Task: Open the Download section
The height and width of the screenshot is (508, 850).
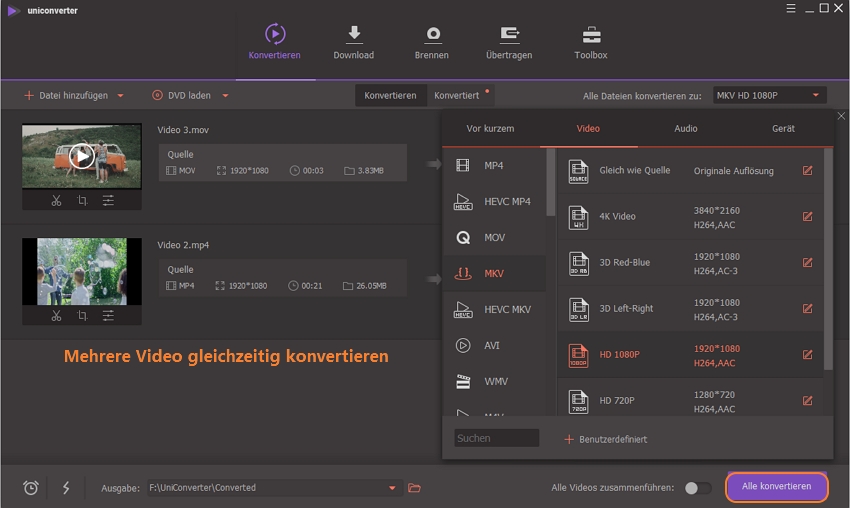Action: (353, 42)
